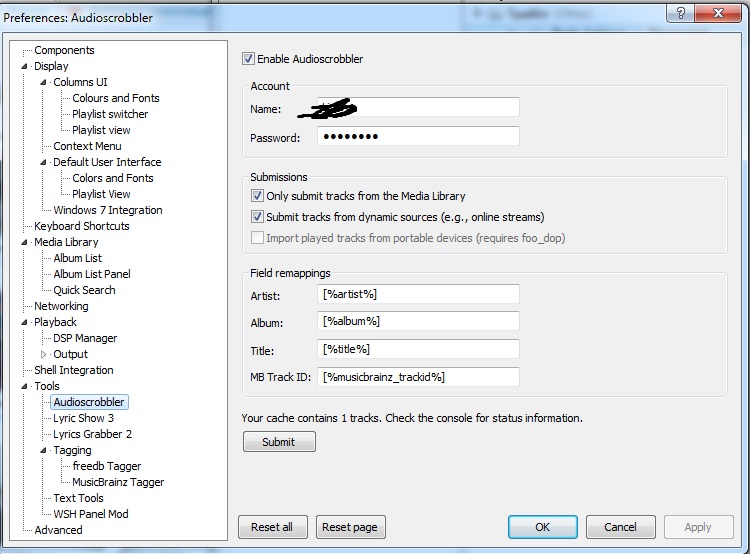The image size is (750, 554).
Task: Confirm with the OK button
Action: (x=542, y=527)
